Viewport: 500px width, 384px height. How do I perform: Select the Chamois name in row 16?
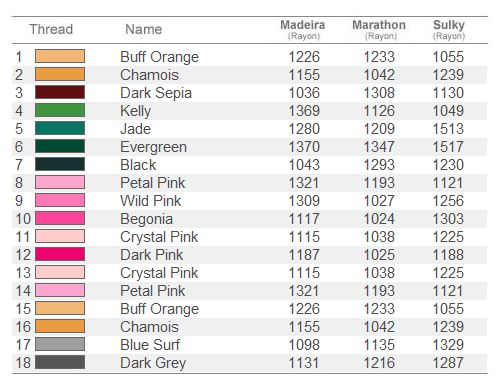[149, 327]
